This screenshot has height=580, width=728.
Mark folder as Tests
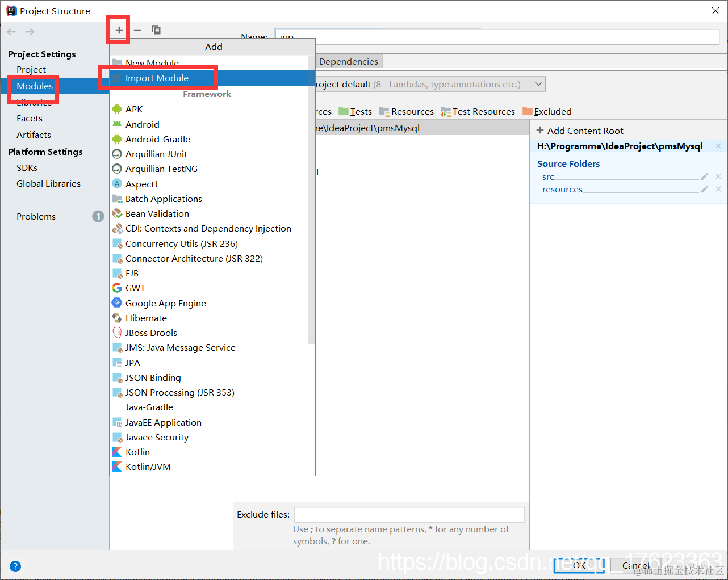(x=355, y=111)
